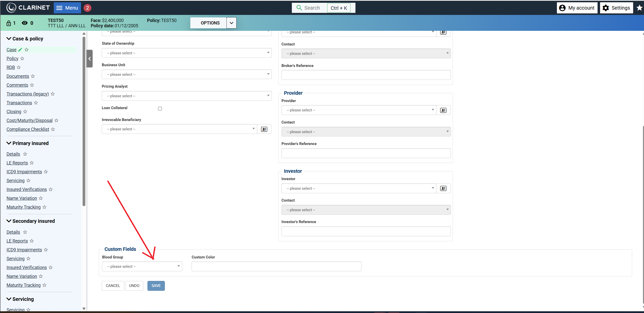This screenshot has height=313, width=644.
Task: Open contact card for Irrevocable Beneficiary
Action: pos(264,129)
